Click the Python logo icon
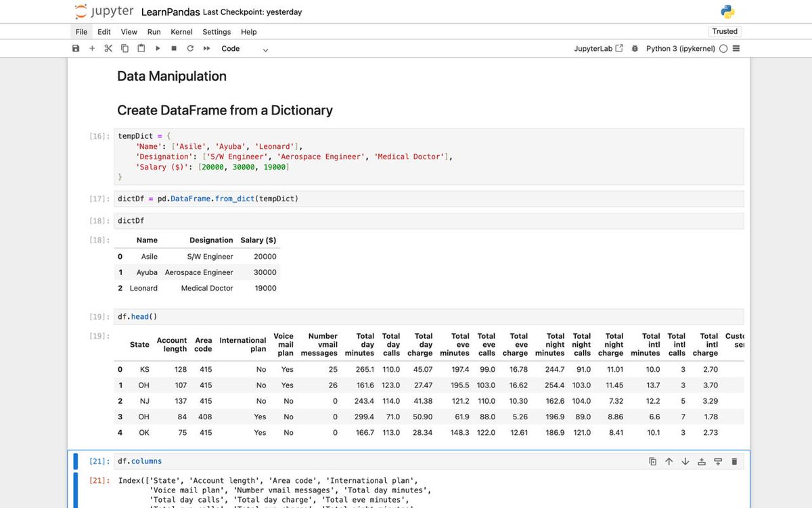 pos(727,12)
